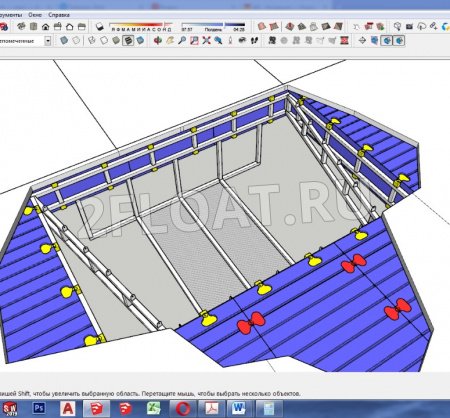450x418 pixels.
Task: Switch to Left view
Action: (81, 26)
